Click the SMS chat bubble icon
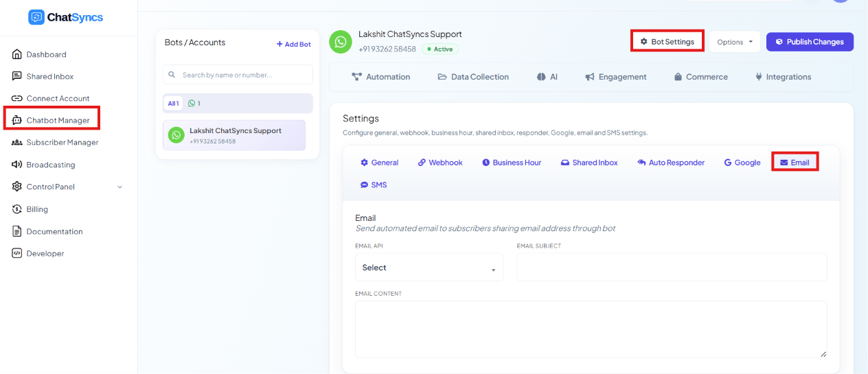 [x=364, y=185]
